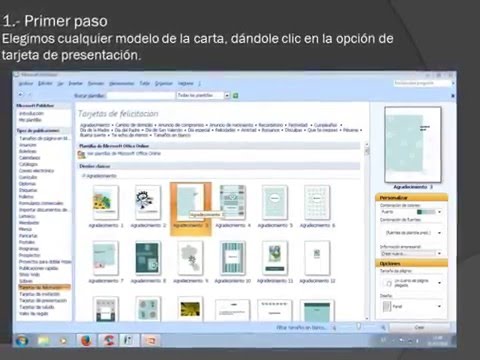
Task: Open the Combinación de fuentes dropdown
Action: pyautogui.click(x=439, y=233)
